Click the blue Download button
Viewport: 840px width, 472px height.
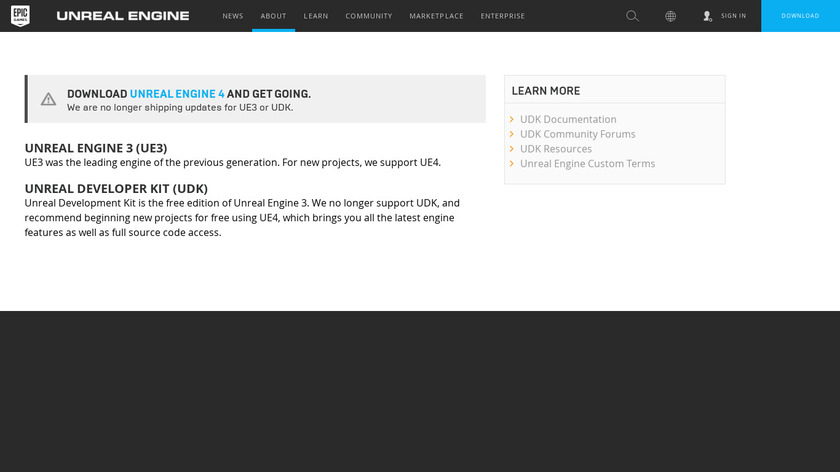[x=800, y=16]
